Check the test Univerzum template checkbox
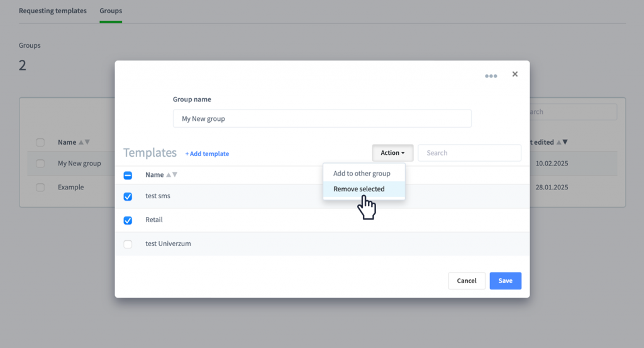 click(x=128, y=244)
